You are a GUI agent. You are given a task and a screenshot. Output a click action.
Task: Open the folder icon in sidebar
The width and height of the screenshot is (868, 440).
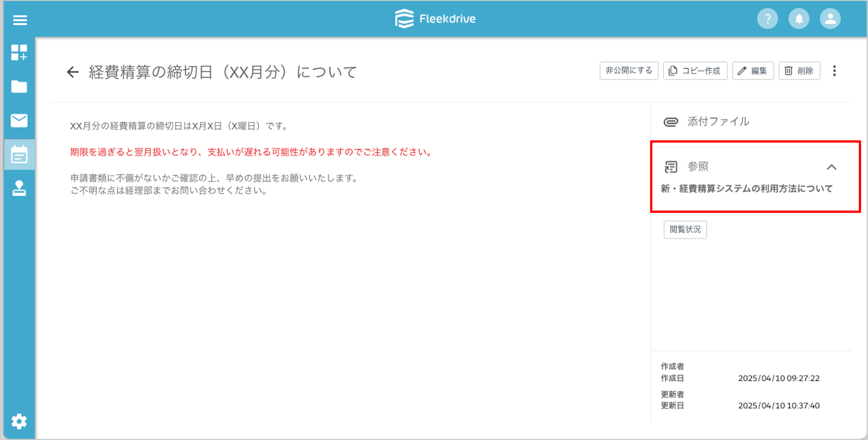[19, 87]
